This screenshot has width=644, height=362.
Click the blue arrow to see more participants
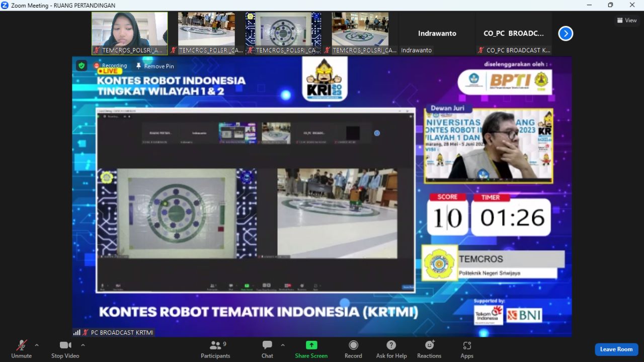point(566,33)
